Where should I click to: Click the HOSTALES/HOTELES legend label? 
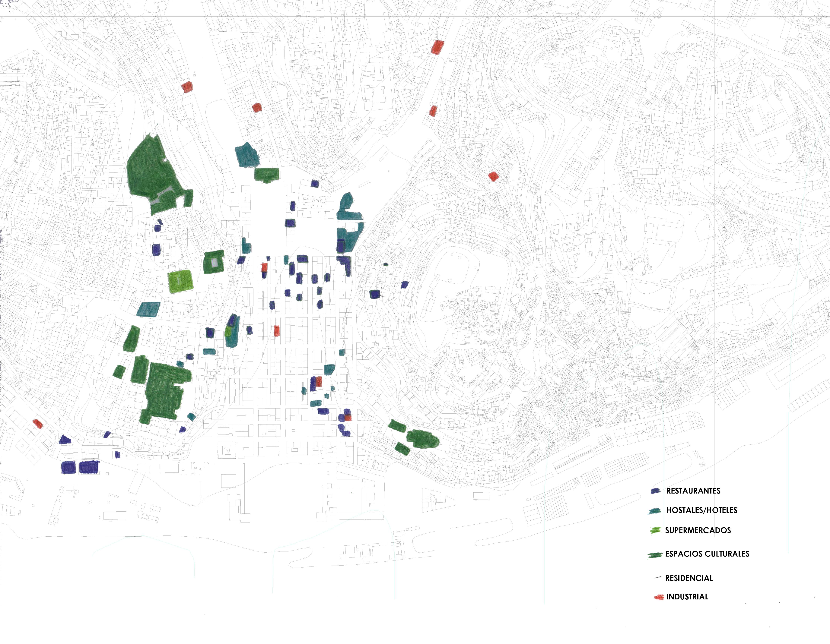(701, 510)
